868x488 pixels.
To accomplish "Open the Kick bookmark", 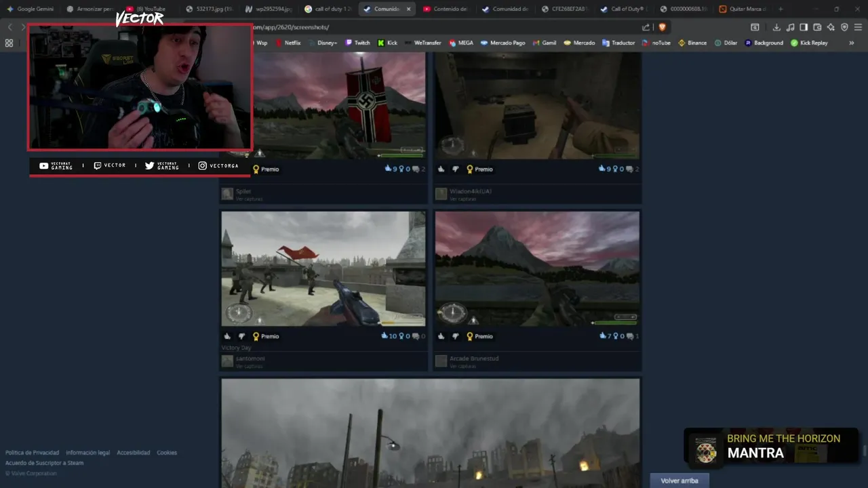I will coord(387,43).
